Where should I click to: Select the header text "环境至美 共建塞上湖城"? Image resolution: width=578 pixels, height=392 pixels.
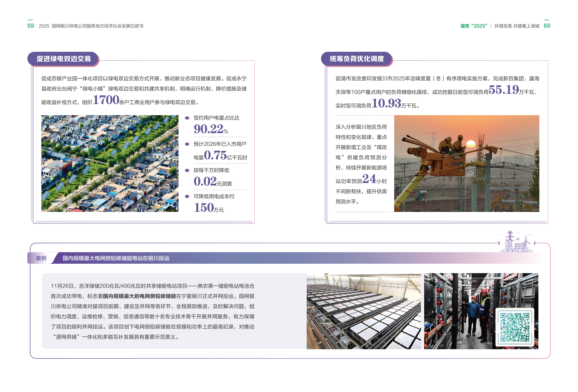(517, 26)
